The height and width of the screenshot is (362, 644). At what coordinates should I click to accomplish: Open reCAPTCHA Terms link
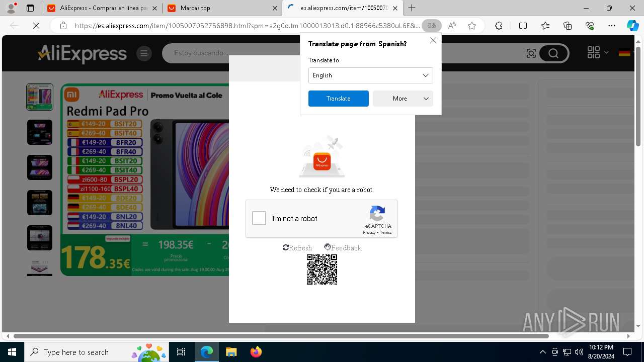386,232
